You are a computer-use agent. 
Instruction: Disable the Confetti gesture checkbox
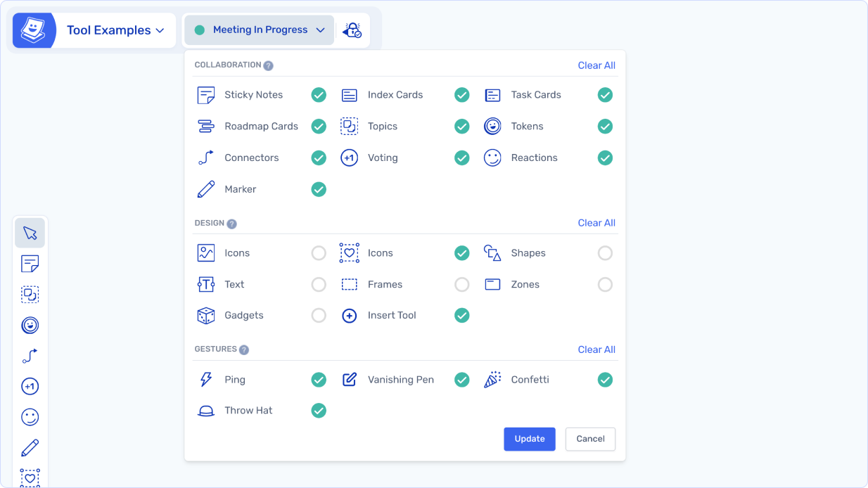point(604,380)
